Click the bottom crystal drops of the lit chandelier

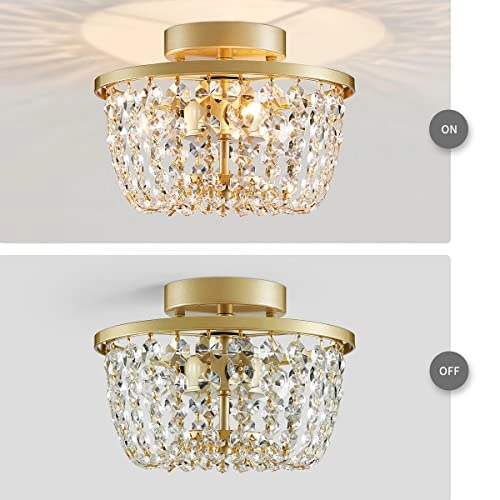[x=223, y=203]
